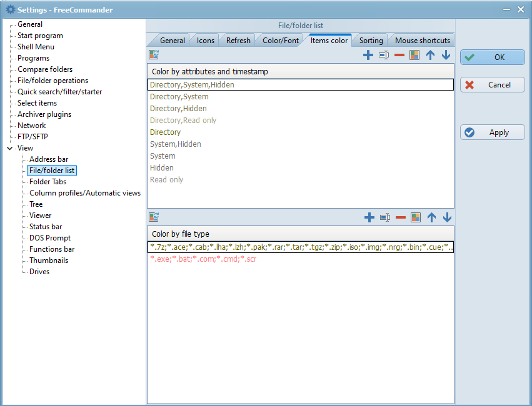Viewport: 532px width, 406px height.
Task: Select the plain Directory rule
Action: click(x=301, y=132)
